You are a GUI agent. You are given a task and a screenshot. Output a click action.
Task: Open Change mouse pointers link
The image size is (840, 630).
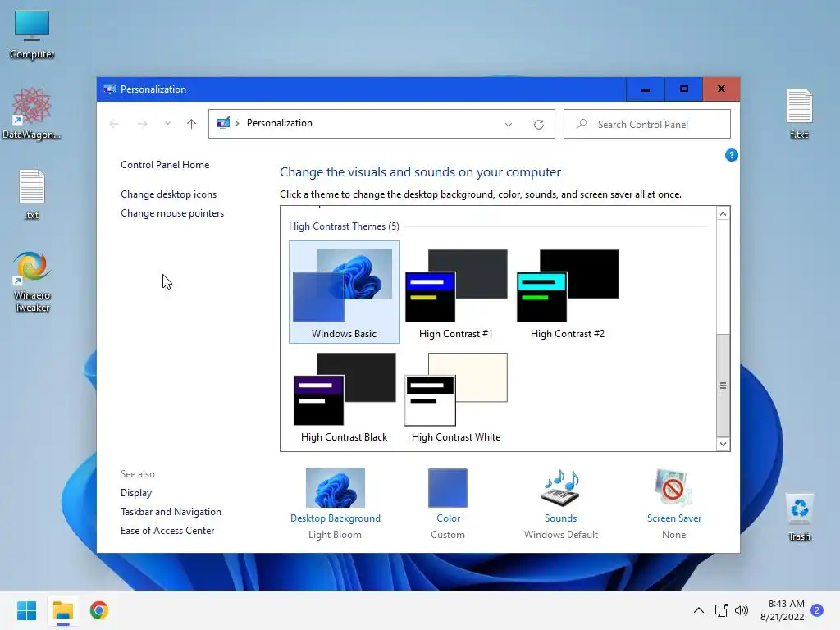point(172,212)
